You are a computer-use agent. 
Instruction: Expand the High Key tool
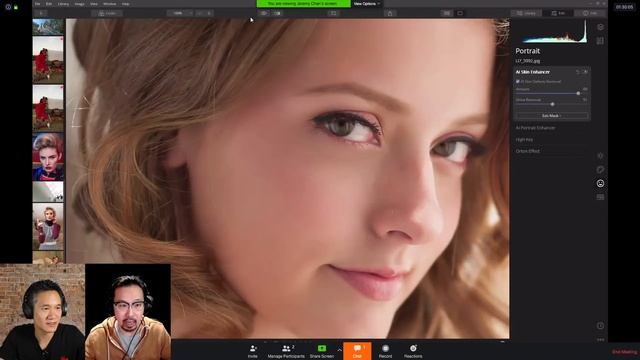click(x=524, y=140)
